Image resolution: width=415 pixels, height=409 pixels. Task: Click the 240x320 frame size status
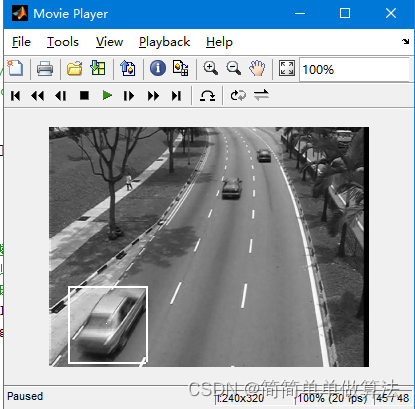240,398
